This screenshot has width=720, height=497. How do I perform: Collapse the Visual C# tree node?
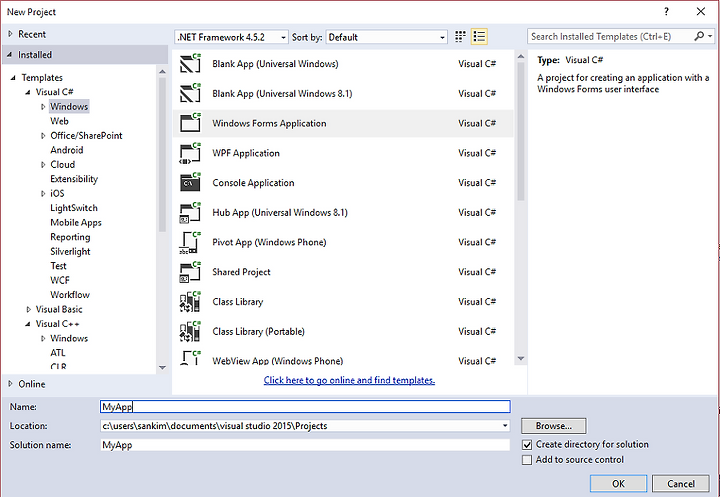[28, 92]
